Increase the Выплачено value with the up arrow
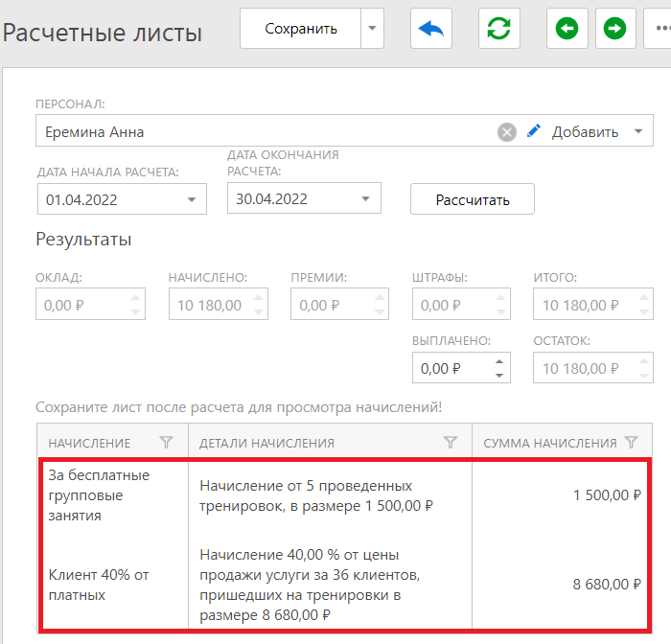Image resolution: width=671 pixels, height=644 pixels. (499, 362)
